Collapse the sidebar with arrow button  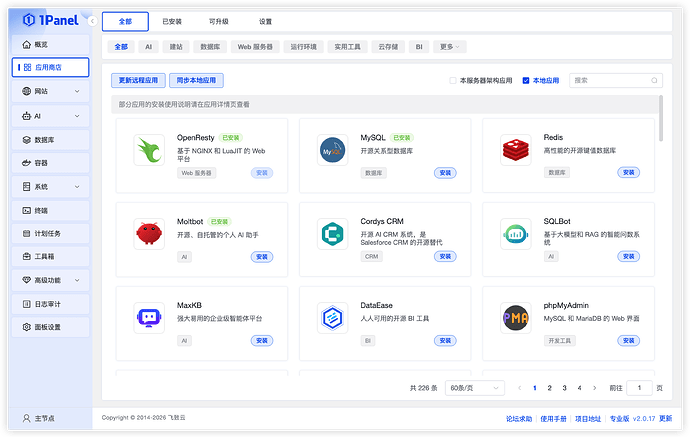92,21
